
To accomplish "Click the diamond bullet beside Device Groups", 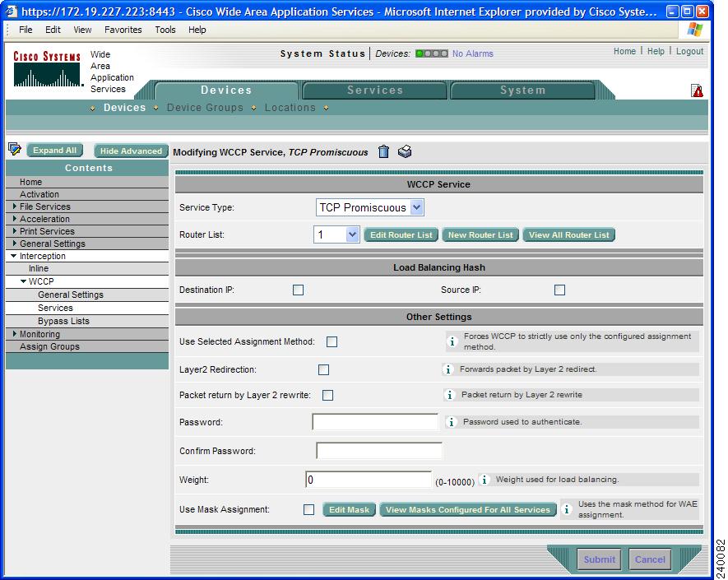I will (156, 109).
